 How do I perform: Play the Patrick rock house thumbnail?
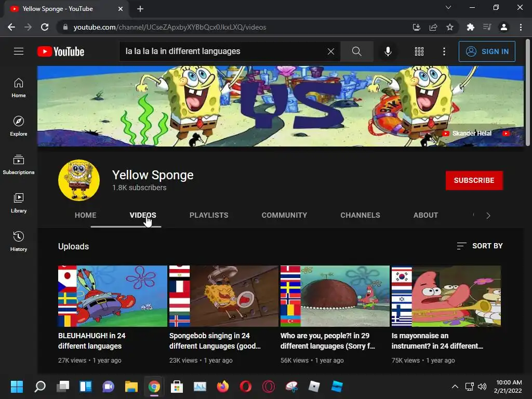pyautogui.click(x=335, y=296)
